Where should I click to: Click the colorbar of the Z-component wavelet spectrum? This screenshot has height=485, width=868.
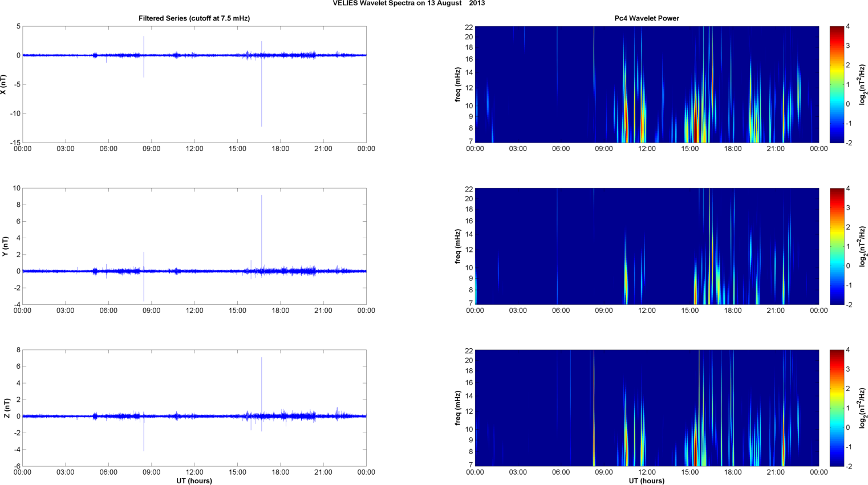tap(836, 408)
